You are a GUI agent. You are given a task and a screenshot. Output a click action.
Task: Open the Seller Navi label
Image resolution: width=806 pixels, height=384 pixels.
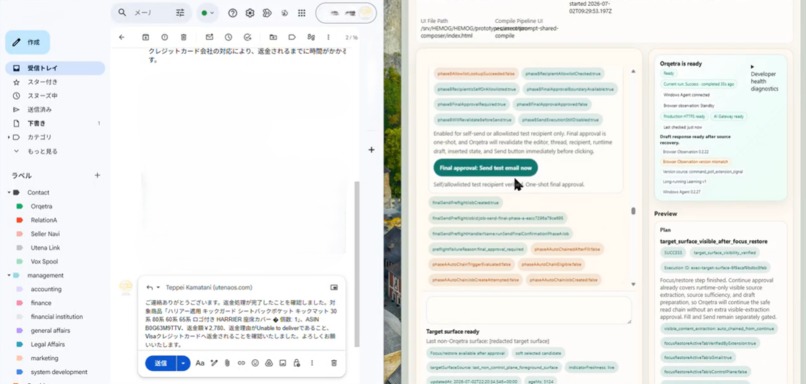[x=45, y=234]
